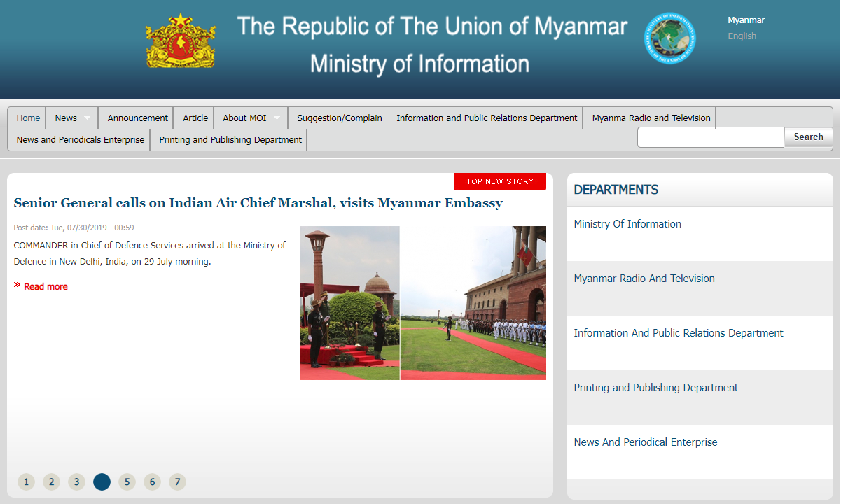Viewport: 841px width, 504px height.
Task: Open the Suggestion/Complain menu item
Action: click(x=340, y=118)
